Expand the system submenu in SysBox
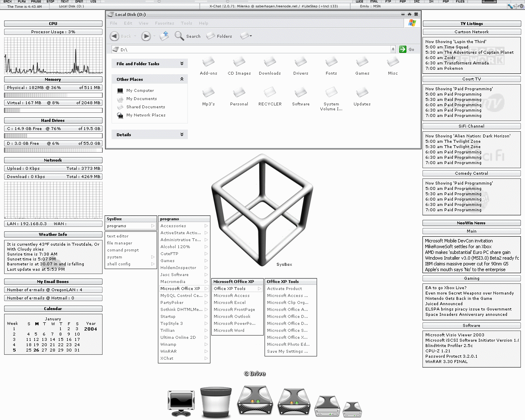 [x=131, y=257]
